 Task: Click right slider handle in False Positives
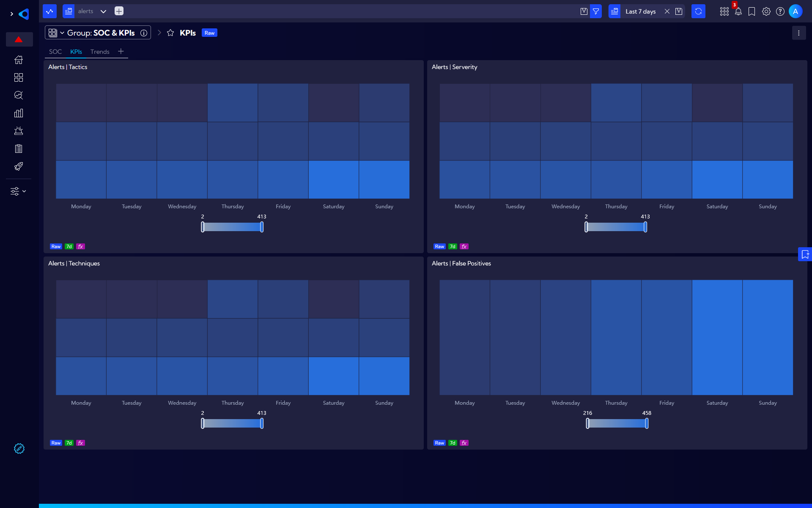coord(647,423)
